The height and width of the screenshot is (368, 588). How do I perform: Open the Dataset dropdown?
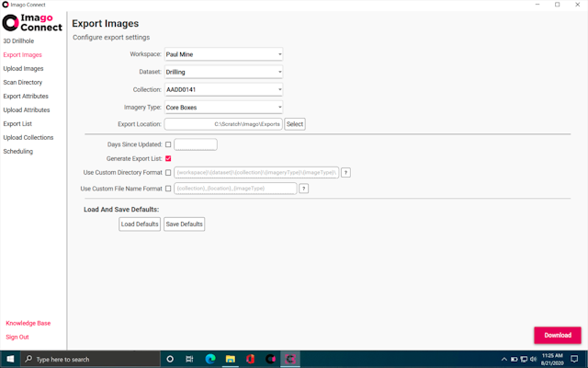(x=223, y=72)
